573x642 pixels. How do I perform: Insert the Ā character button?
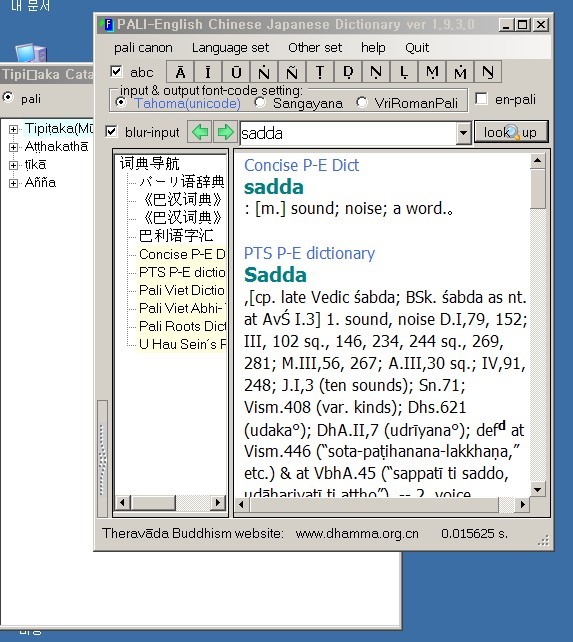coord(180,72)
